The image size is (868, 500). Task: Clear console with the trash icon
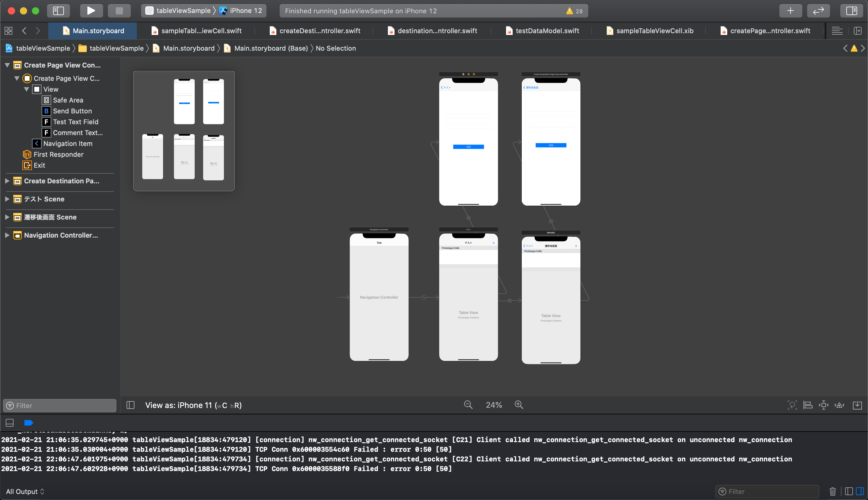[832, 492]
